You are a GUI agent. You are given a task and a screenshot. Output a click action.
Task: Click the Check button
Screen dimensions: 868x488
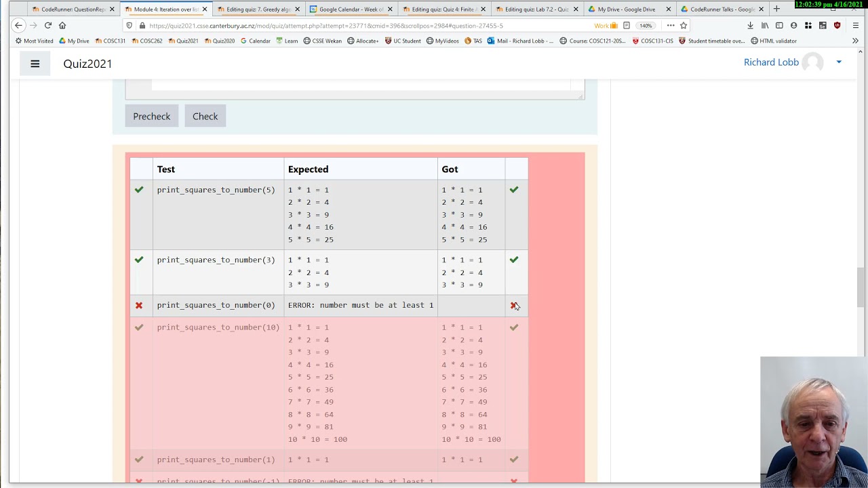coord(205,116)
